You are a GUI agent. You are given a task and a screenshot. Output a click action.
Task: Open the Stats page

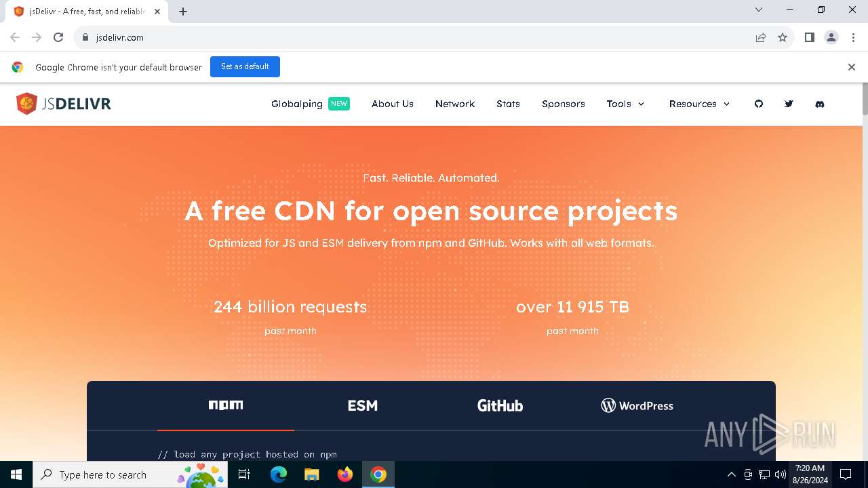[508, 104]
